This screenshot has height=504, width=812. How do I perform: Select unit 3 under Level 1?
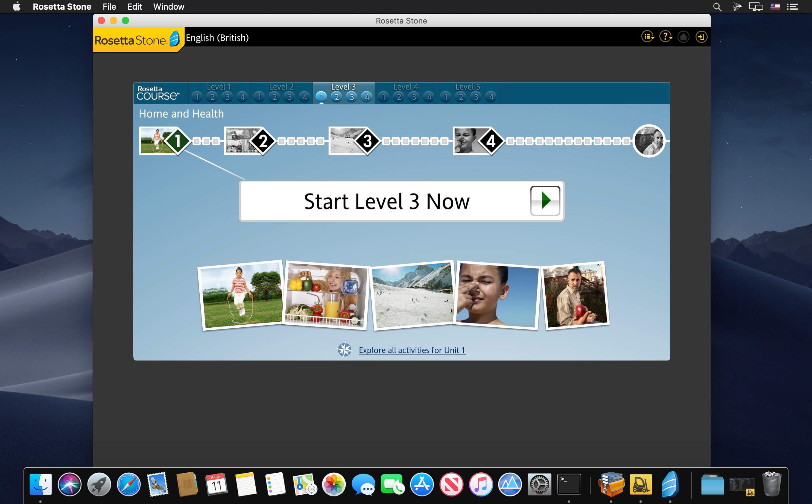227,97
